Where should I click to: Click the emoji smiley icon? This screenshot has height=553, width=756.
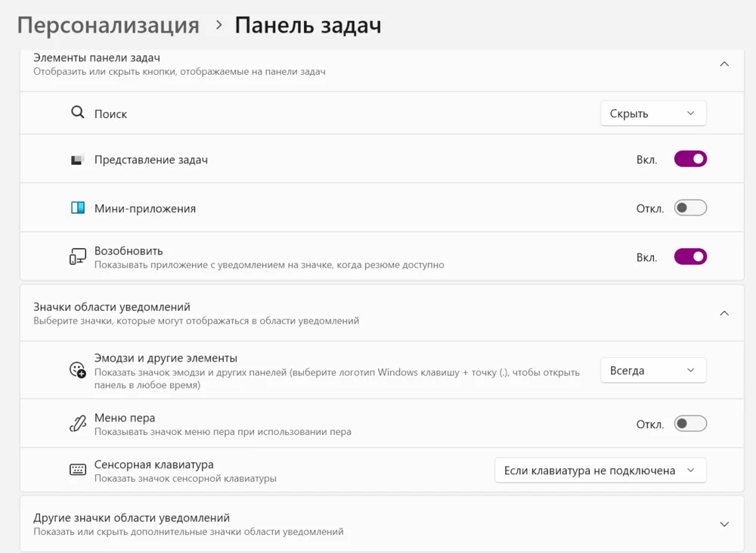coord(78,370)
